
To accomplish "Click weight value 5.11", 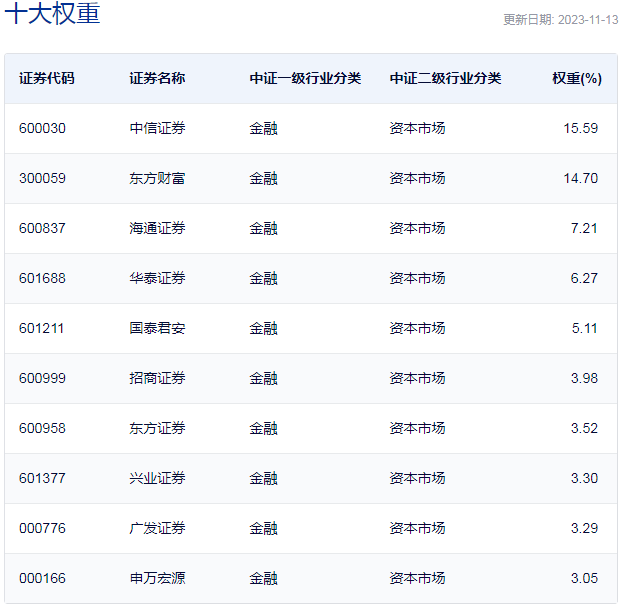I will click(584, 329).
